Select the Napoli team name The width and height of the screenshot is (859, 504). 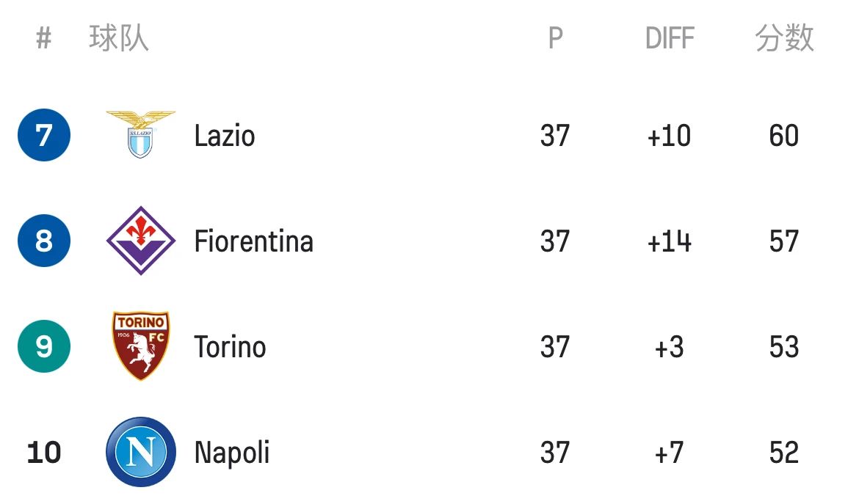pos(232,453)
